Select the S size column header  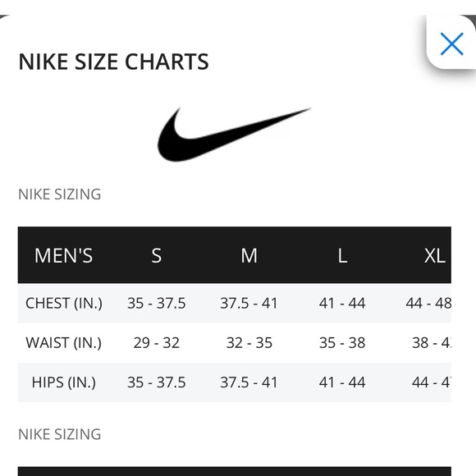point(156,255)
